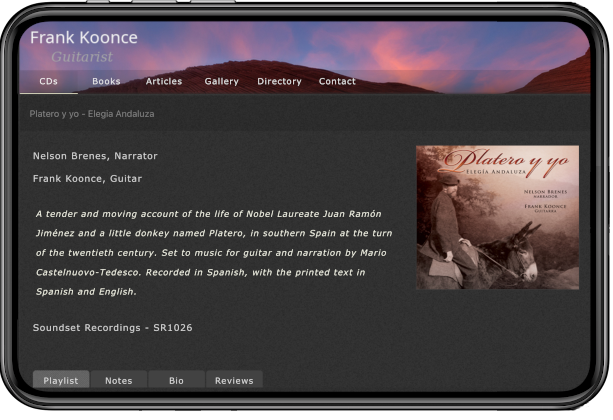The image size is (613, 420).
Task: Go to the Contact page
Action: click(x=337, y=81)
